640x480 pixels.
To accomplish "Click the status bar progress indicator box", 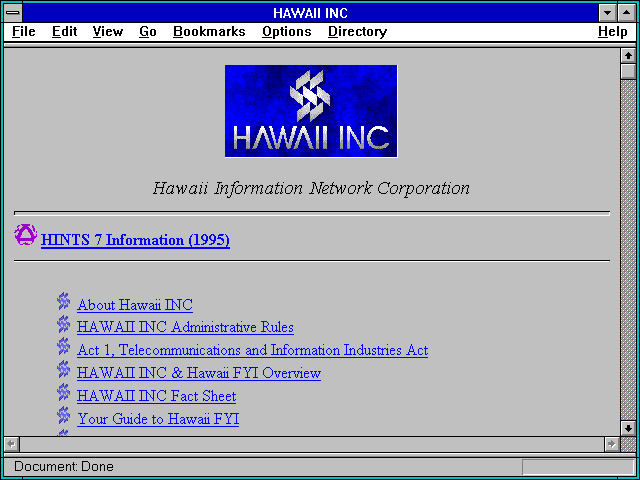I will [x=578, y=467].
